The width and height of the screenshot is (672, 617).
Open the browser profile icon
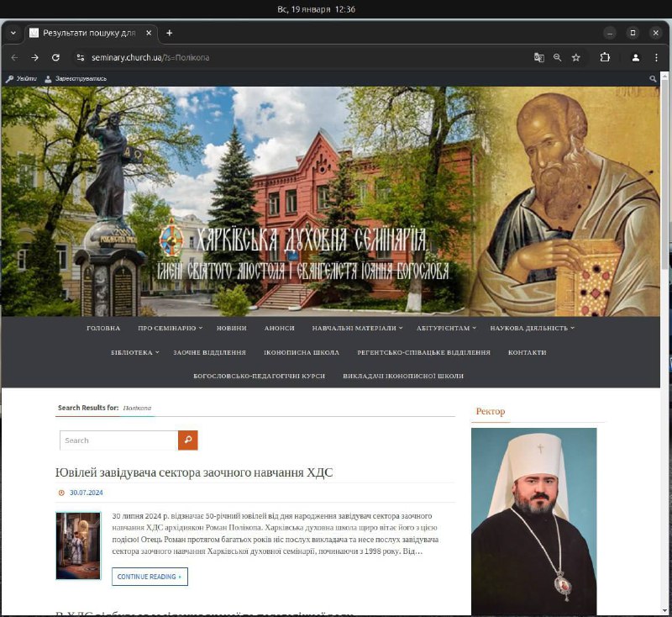(636, 57)
